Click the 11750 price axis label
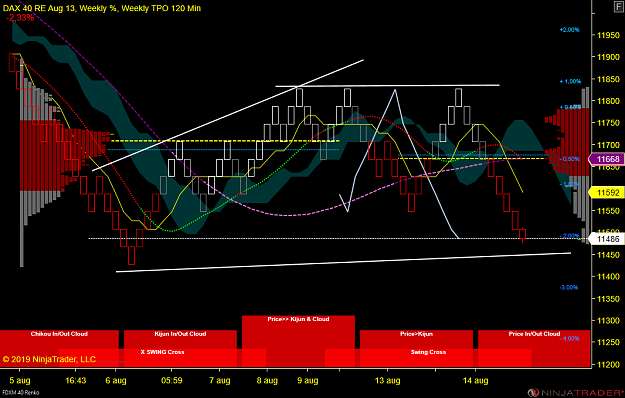The height and width of the screenshot is (398, 625). point(608,123)
